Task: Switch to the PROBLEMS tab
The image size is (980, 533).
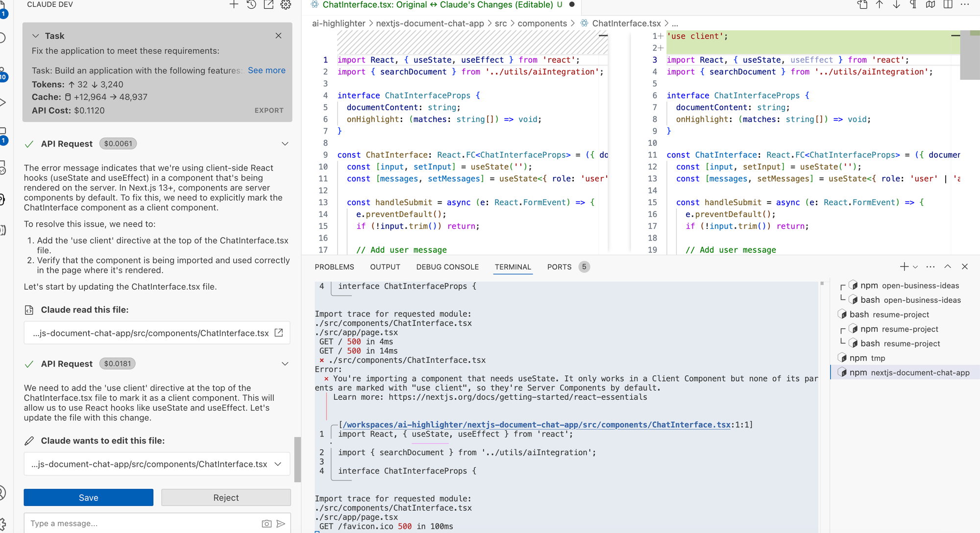Action: pos(334,267)
